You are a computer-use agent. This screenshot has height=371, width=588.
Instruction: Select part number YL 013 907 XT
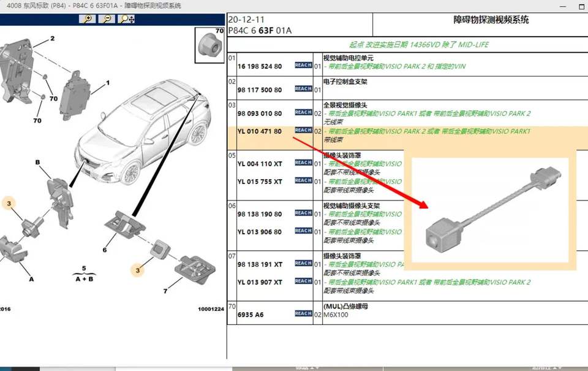pyautogui.click(x=260, y=282)
